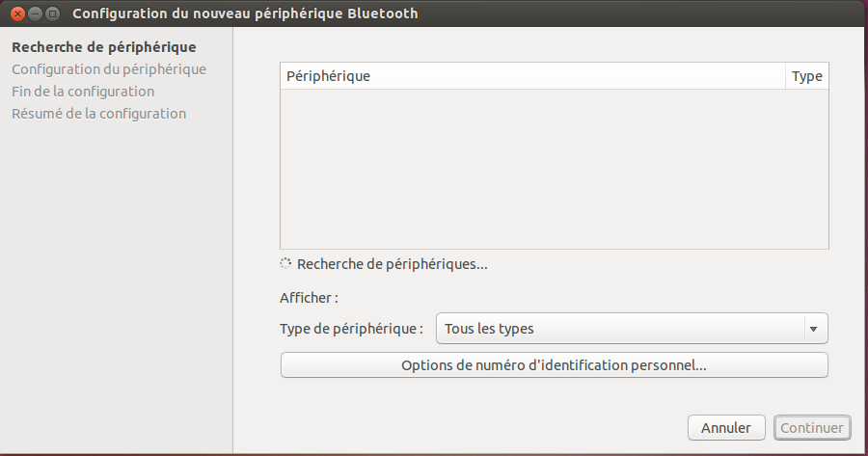Go to "Configuration du périphérique" step
This screenshot has width=868, height=456.
108,69
